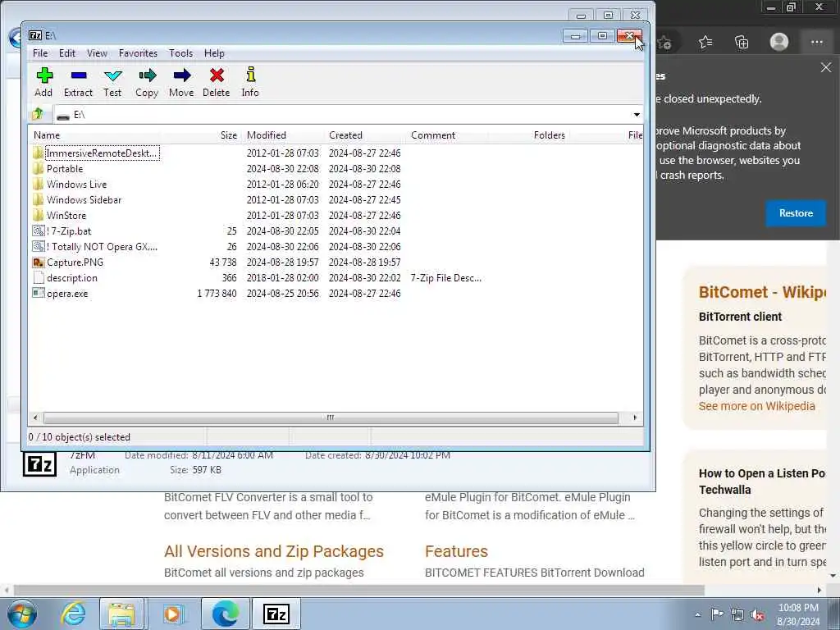Open Edge profile avatar icon
840x630 pixels.
[779, 42]
